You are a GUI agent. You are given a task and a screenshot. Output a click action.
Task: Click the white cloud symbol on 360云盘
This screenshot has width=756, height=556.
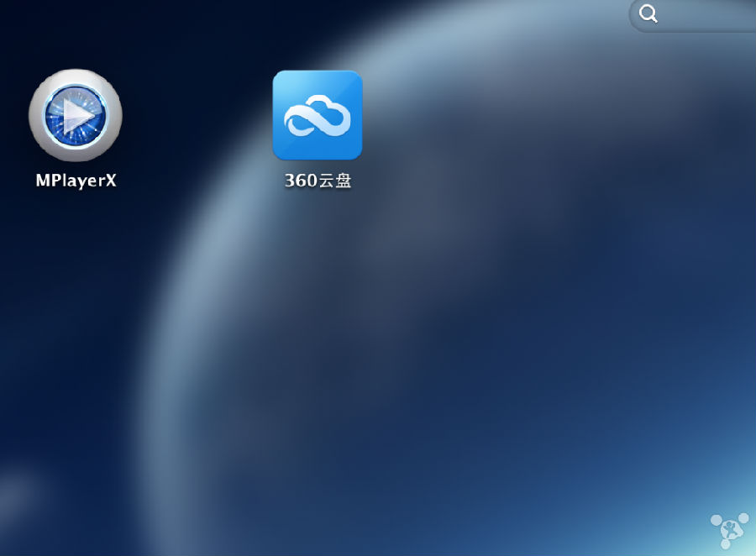pos(319,116)
